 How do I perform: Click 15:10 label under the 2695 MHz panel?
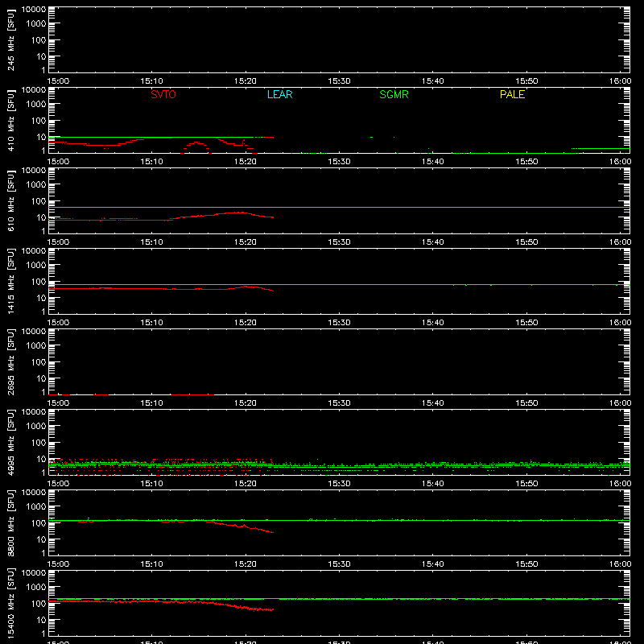tap(151, 403)
